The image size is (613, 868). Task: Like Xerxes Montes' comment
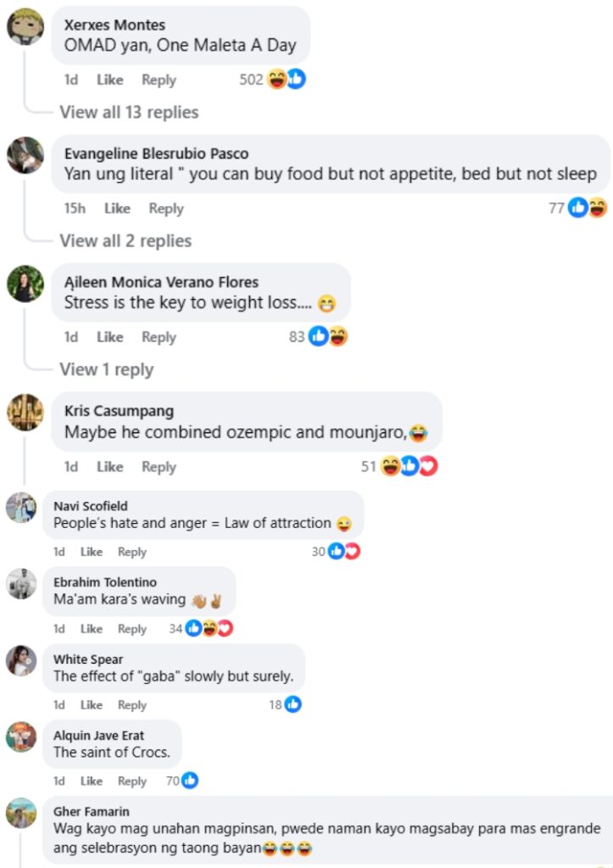click(x=109, y=80)
